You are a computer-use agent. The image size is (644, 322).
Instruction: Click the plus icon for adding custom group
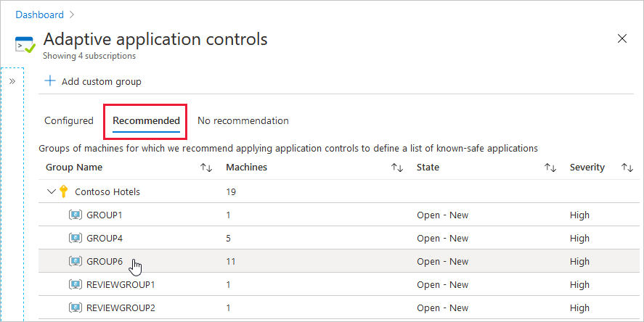pos(50,82)
